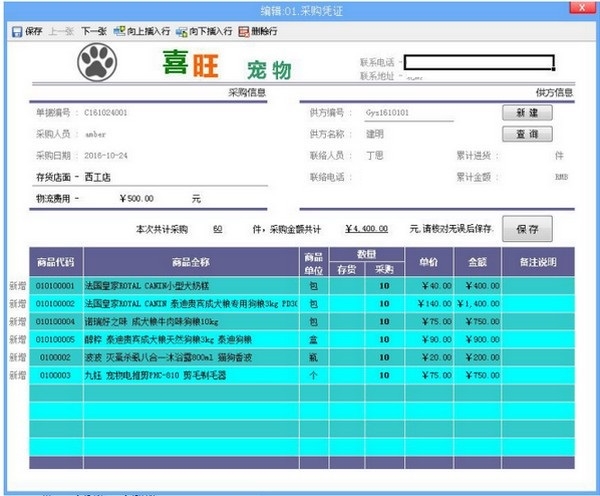Click the paw print logo
The image size is (600, 496).
click(x=97, y=62)
